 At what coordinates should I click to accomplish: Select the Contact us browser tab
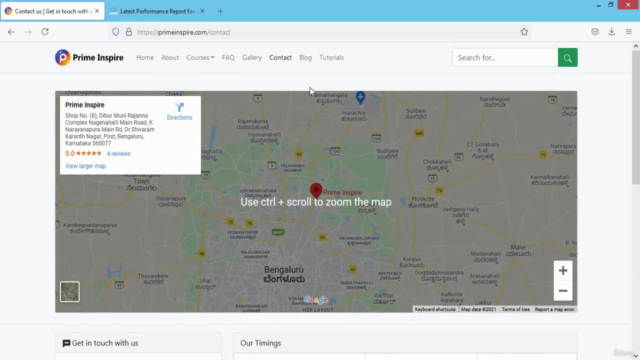[52, 11]
